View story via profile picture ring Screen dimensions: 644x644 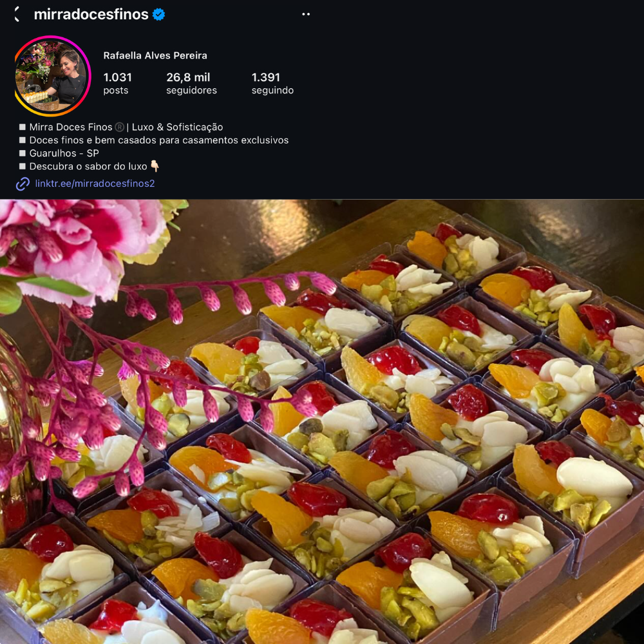pos(52,76)
